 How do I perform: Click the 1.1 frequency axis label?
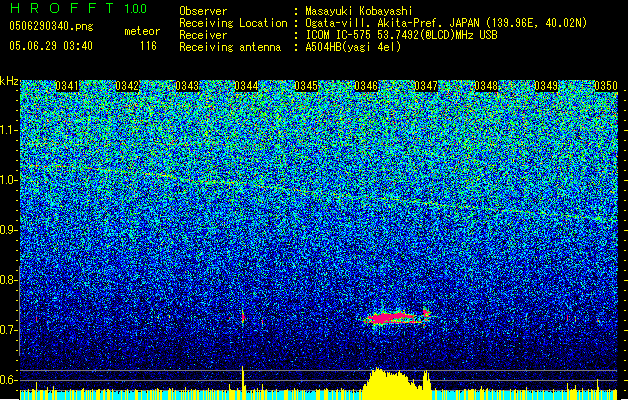click(x=9, y=130)
